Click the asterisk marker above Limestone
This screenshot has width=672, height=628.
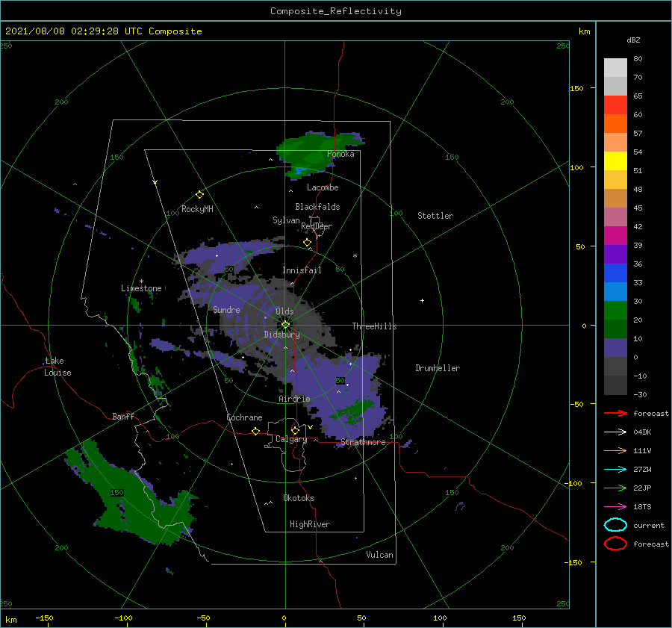[x=141, y=282]
